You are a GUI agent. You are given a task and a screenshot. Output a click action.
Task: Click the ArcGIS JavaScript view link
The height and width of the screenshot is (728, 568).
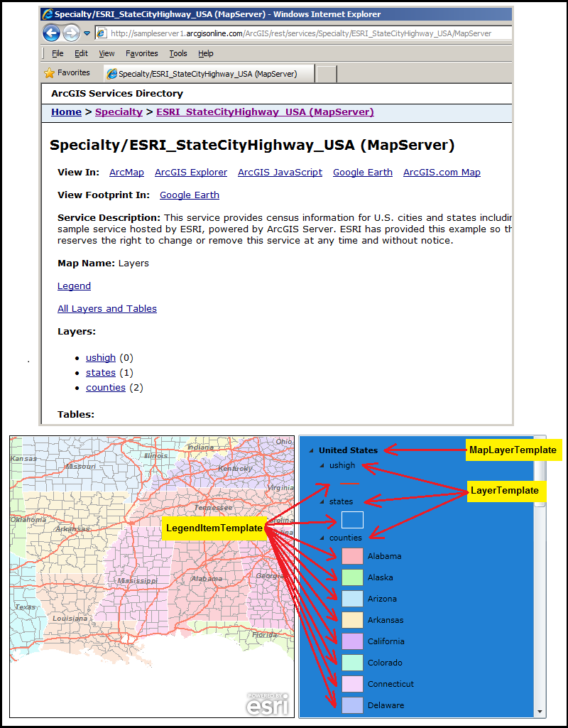[x=280, y=172]
